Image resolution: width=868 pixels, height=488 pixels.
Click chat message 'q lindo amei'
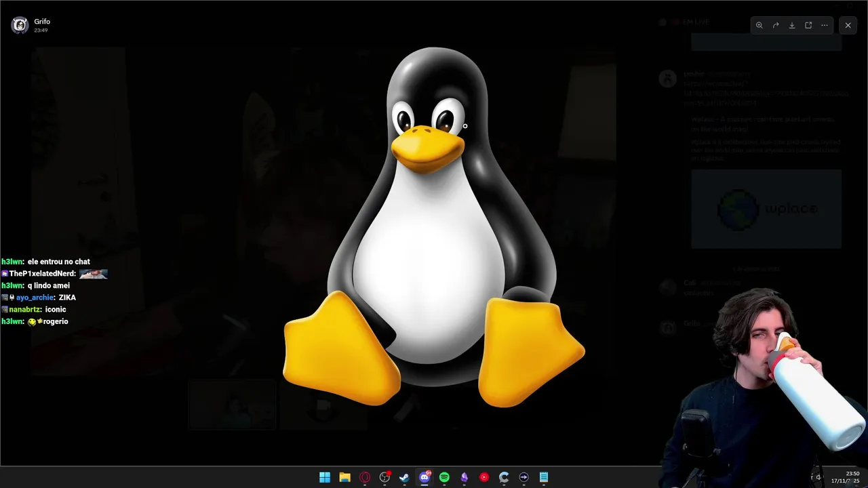[x=49, y=285]
